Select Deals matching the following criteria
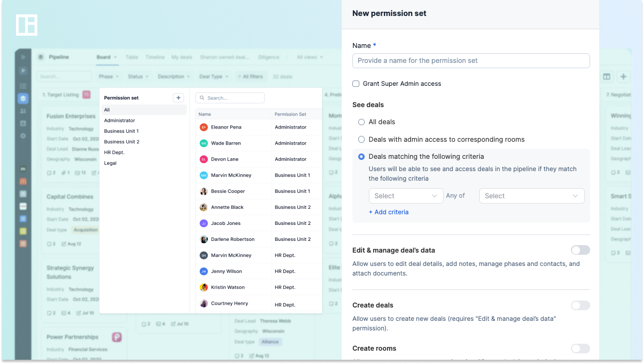 (361, 157)
